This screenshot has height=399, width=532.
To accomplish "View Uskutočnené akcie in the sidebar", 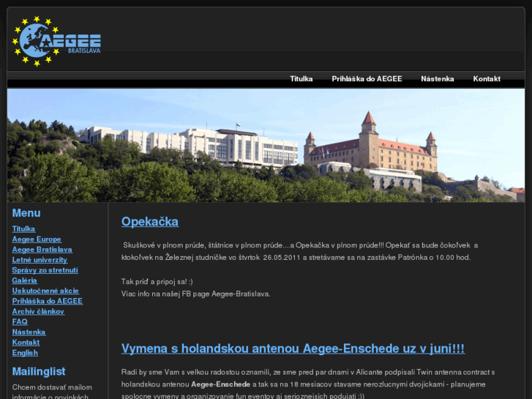I will click(45, 291).
